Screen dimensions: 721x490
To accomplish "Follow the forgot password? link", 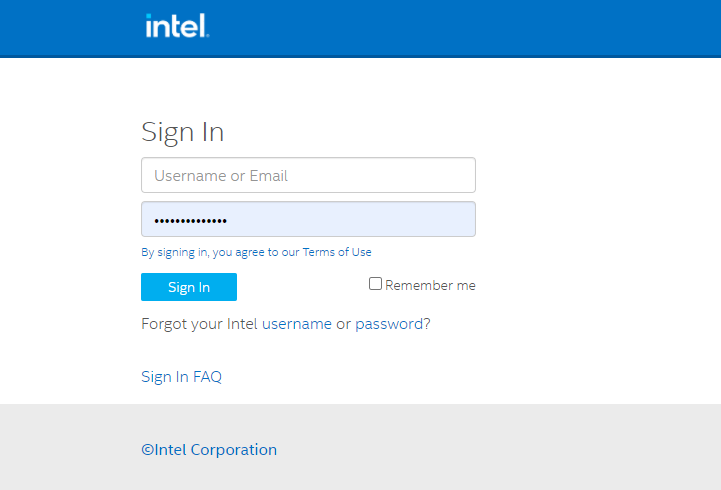I will tap(393, 324).
